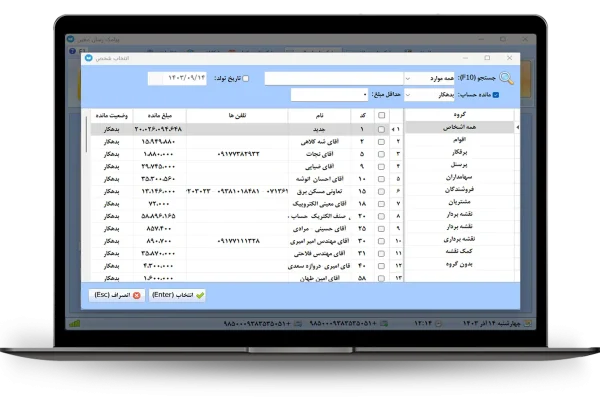
Task: Sort by the مبلغ مانده column header
Action: pyautogui.click(x=159, y=116)
